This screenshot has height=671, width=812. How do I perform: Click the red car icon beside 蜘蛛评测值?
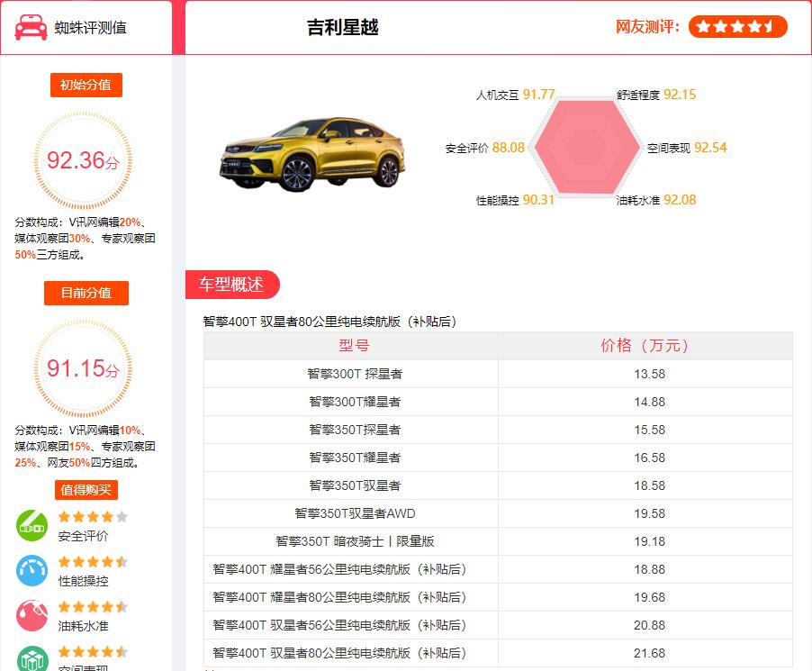(31, 27)
